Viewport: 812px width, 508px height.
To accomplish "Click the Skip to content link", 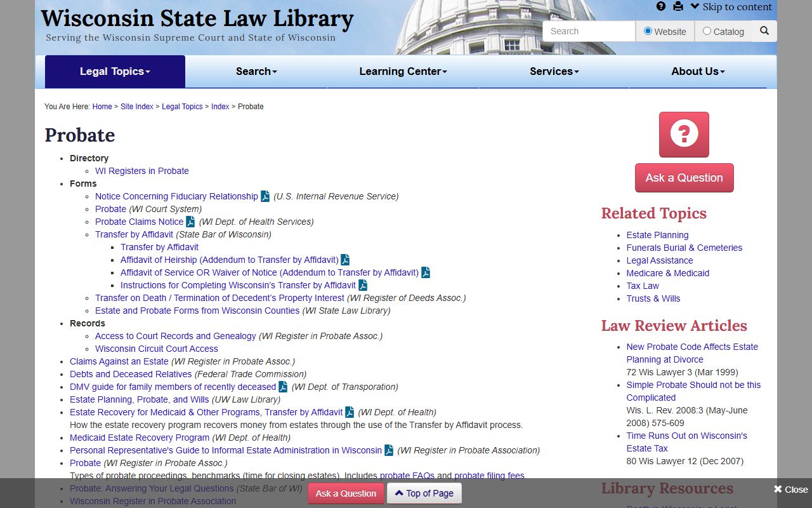I will [731, 7].
